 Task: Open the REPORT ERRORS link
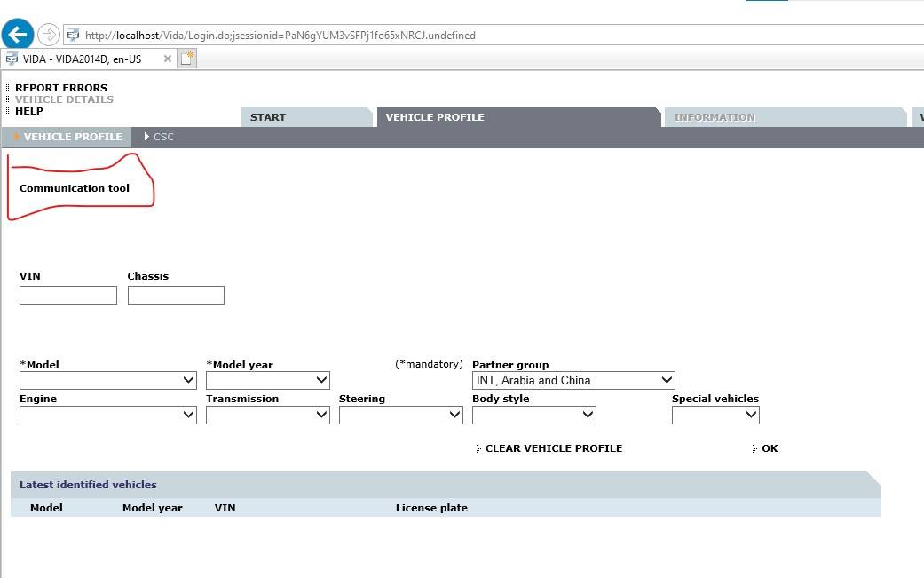pos(60,88)
